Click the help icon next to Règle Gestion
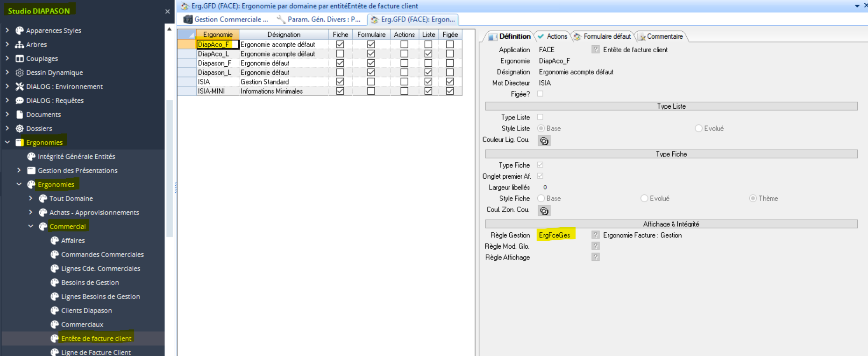This screenshot has height=356, width=868. point(595,235)
